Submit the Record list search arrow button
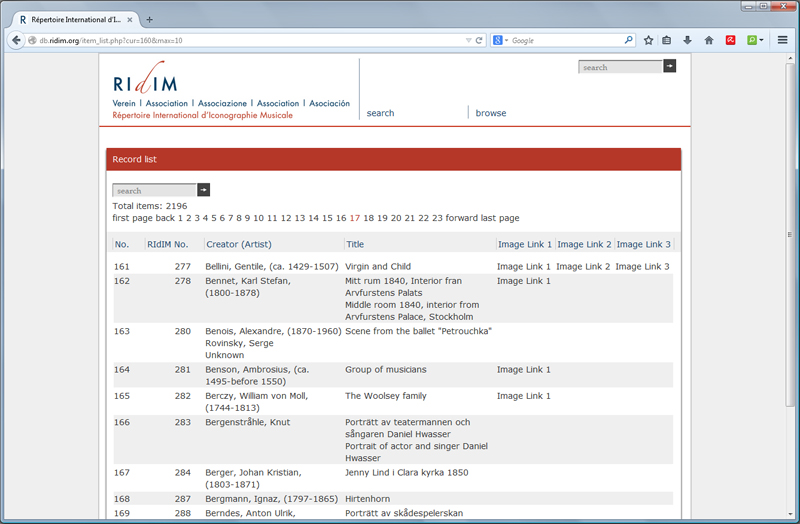The height and width of the screenshot is (524, 800). (x=203, y=190)
